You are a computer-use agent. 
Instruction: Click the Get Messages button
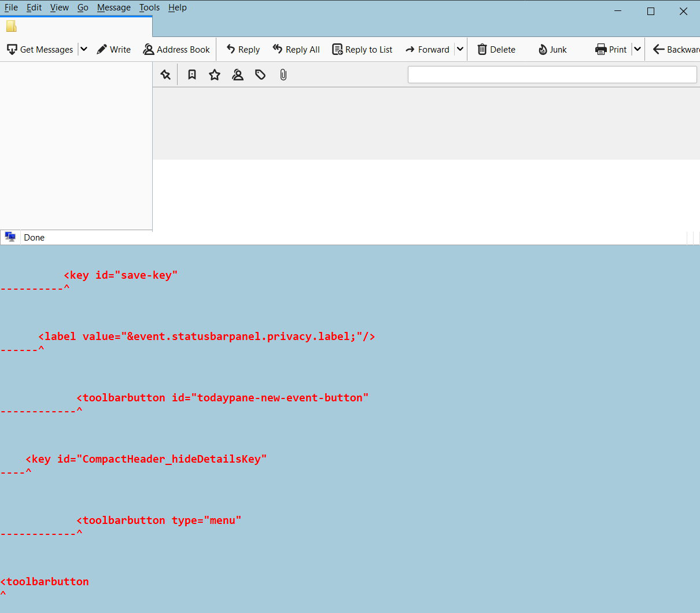click(x=40, y=50)
